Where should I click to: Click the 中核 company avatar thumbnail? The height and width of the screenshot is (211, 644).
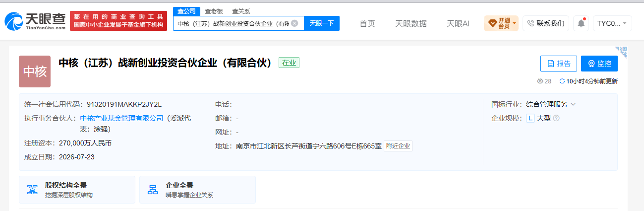(35, 71)
